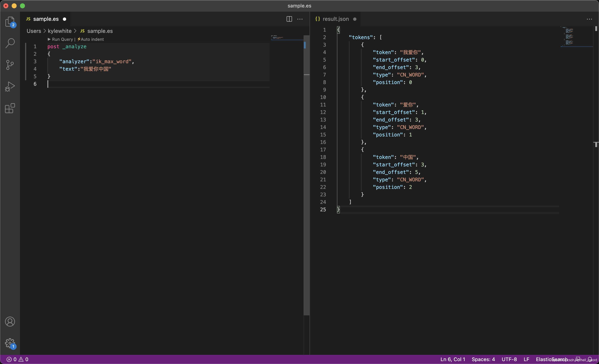This screenshot has height=364, width=599.
Task: Place cursor on post _analyze line
Action: (67, 46)
